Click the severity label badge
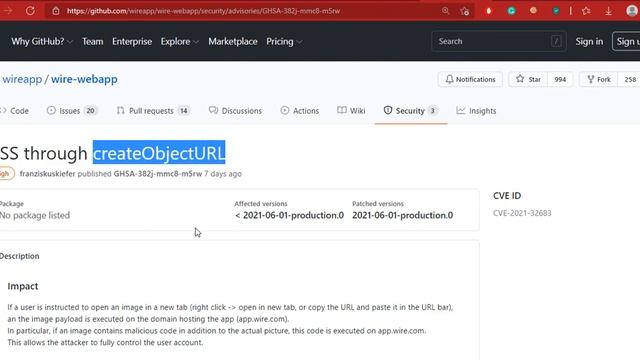The width and height of the screenshot is (640, 360). [7, 173]
